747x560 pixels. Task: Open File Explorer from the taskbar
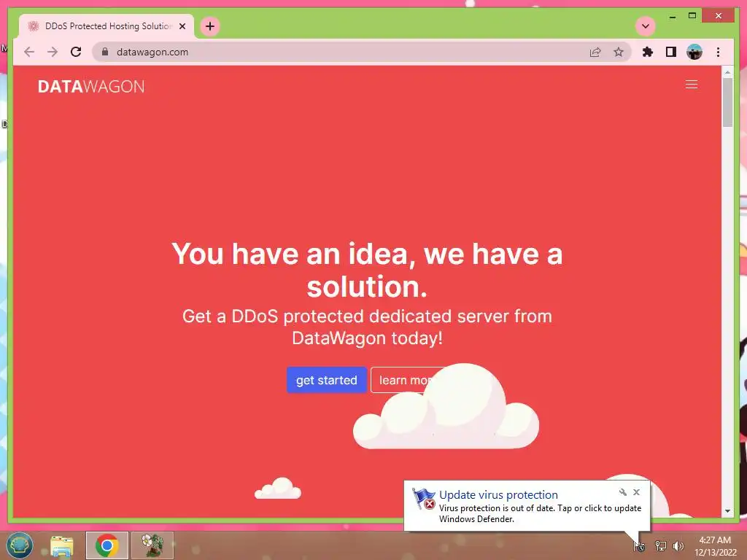(x=62, y=545)
